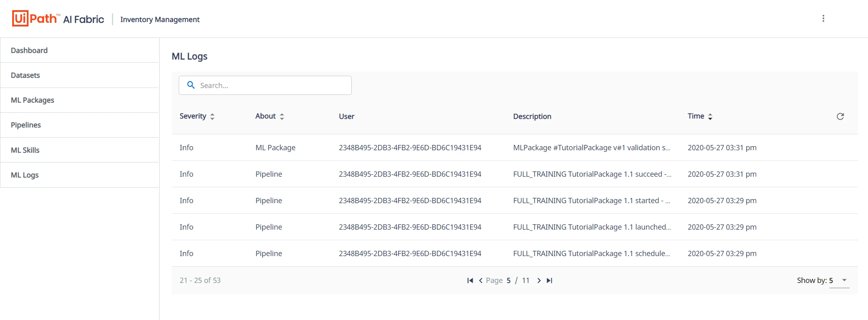The image size is (868, 320).
Task: Refresh the ML Logs table
Action: [840, 116]
